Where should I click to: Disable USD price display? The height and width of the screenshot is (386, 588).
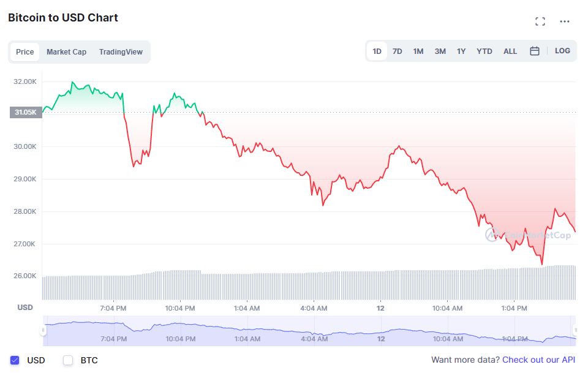tap(15, 360)
